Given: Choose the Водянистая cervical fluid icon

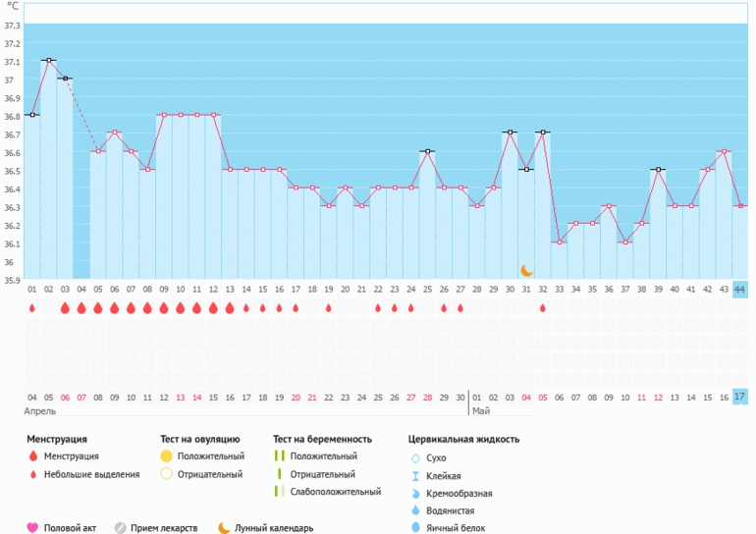Looking at the screenshot, I should coord(414,510).
